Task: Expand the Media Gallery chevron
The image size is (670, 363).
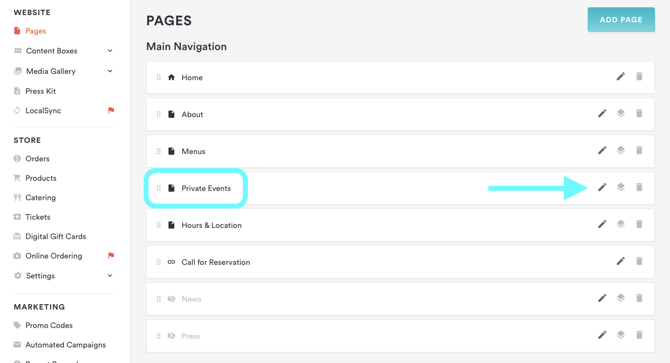Action: (x=110, y=71)
